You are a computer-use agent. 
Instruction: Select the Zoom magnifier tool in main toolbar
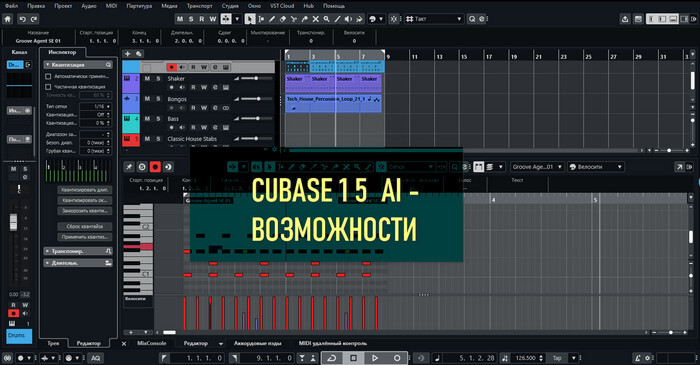tap(326, 19)
